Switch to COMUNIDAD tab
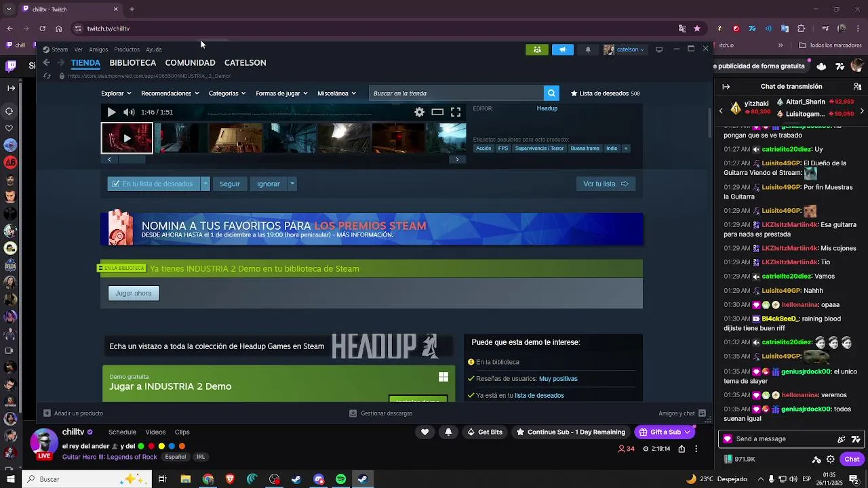The height and width of the screenshot is (488, 868). pos(190,62)
